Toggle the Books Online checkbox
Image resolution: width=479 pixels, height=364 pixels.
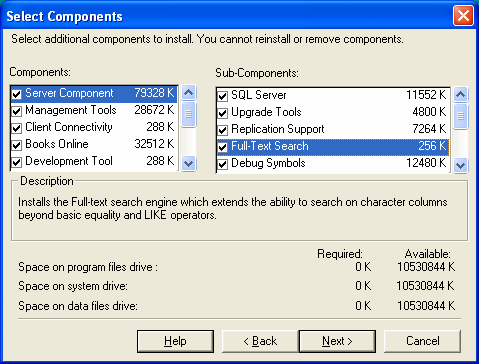(17, 145)
